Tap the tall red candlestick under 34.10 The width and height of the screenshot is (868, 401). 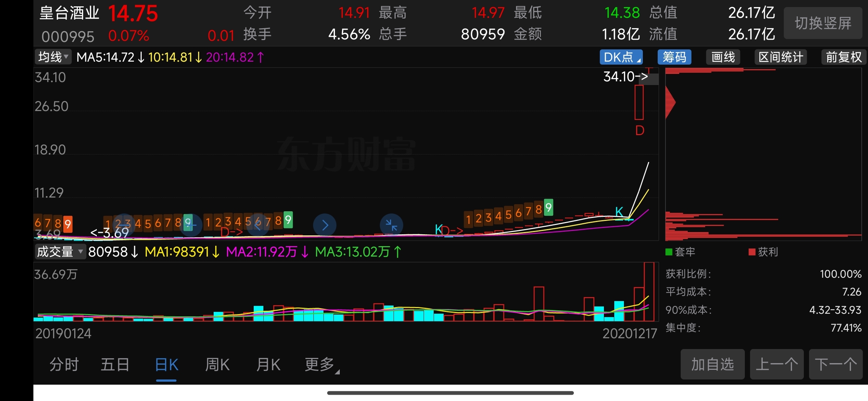639,102
